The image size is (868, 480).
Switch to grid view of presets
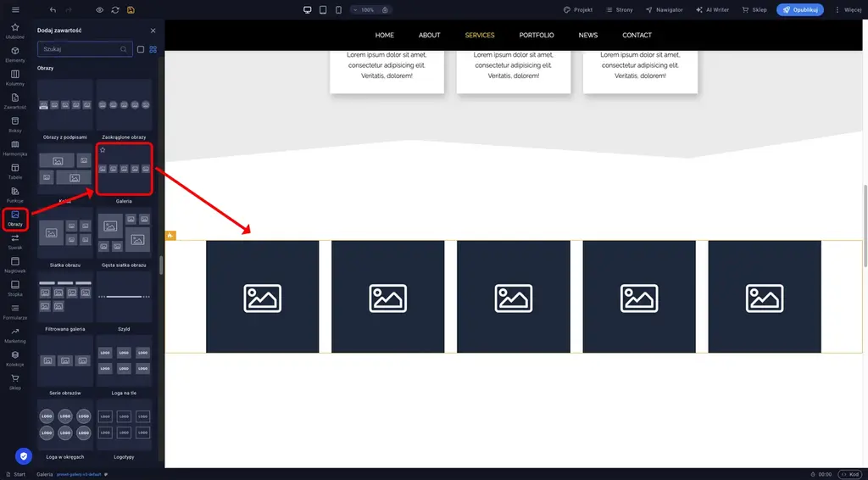(x=153, y=49)
